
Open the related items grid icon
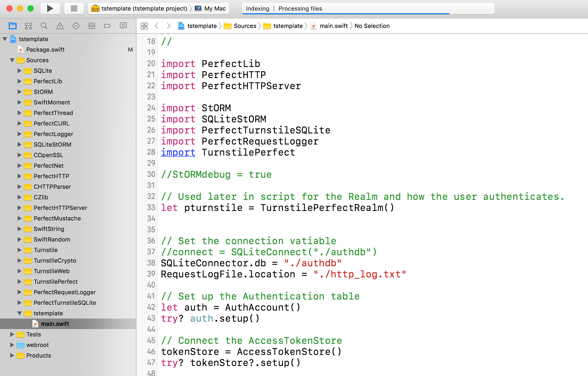[x=144, y=26]
